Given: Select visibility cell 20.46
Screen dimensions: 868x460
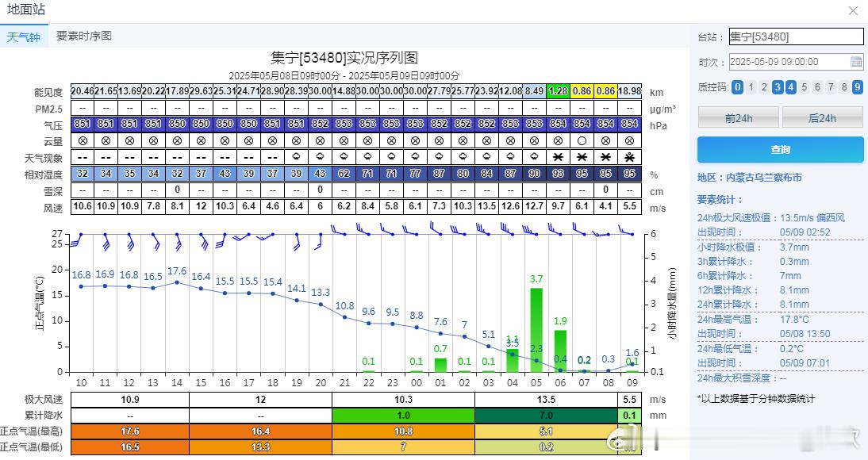Looking at the screenshot, I should [83, 91].
